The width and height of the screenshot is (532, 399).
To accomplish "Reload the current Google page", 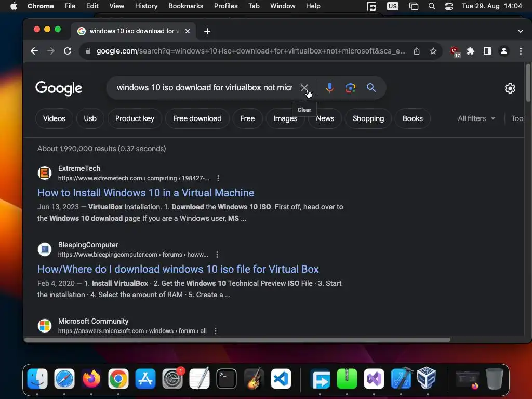I will tap(68, 51).
